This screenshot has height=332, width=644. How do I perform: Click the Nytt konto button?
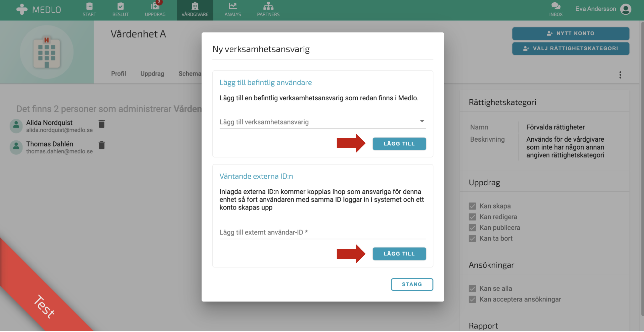point(570,33)
